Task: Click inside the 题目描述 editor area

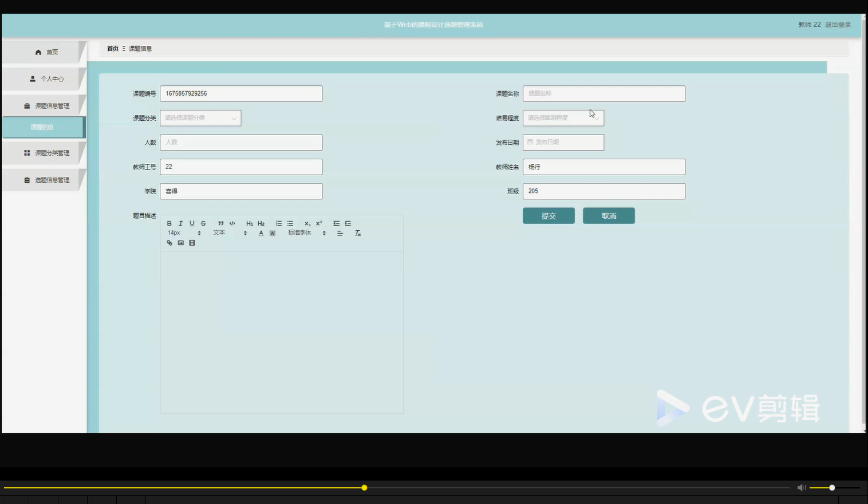Action: coord(282,332)
